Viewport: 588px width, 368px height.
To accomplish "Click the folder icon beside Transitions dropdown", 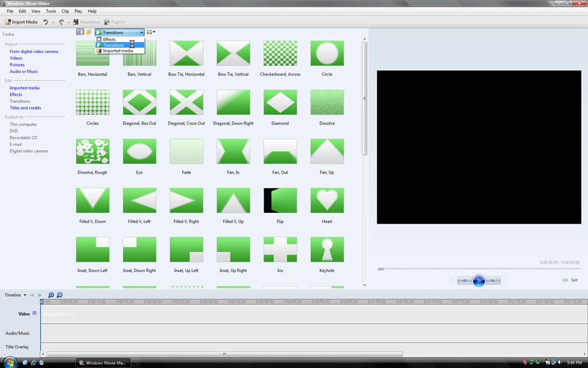I will pos(88,32).
